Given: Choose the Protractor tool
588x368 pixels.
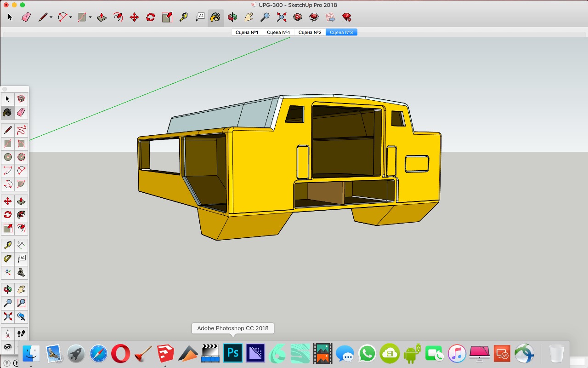Looking at the screenshot, I should pos(8,259).
